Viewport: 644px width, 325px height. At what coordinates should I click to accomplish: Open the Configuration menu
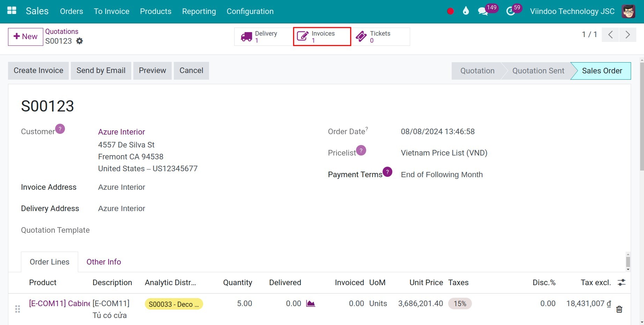click(250, 11)
